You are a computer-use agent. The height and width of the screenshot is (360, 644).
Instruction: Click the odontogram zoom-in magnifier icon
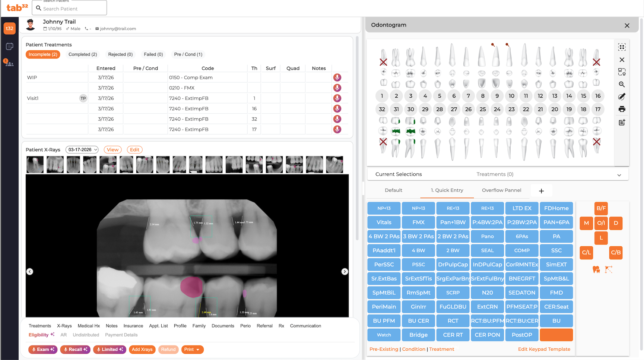(622, 84)
